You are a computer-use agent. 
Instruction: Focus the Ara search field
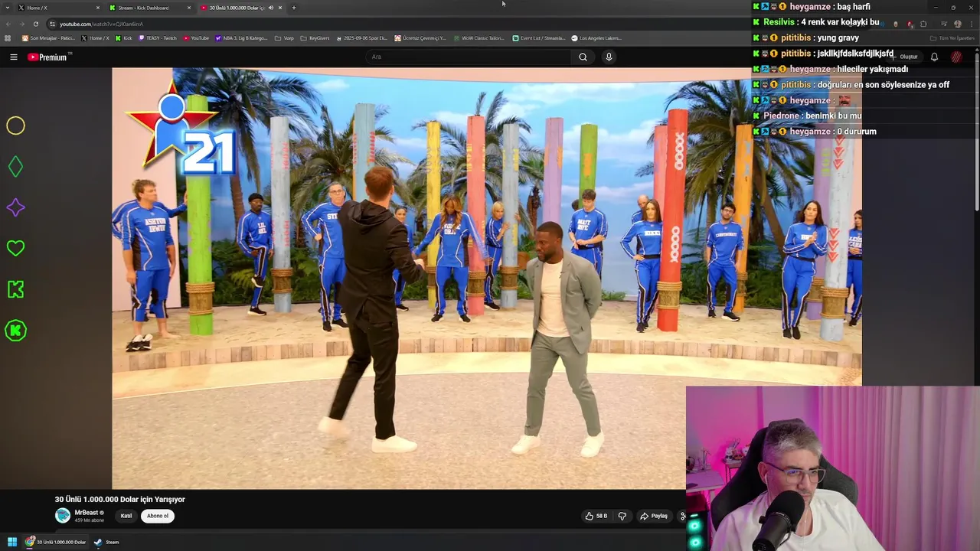coord(469,57)
